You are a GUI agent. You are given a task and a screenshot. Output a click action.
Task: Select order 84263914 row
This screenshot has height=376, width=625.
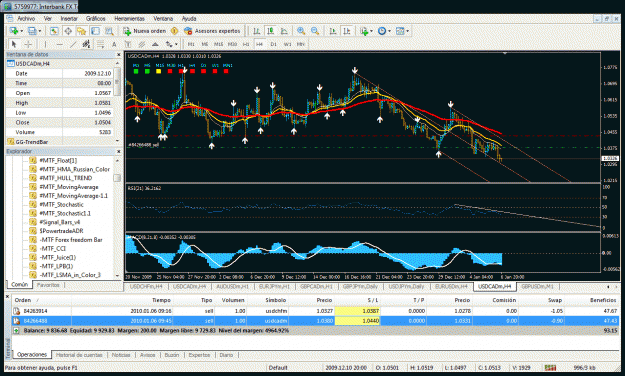tap(315, 311)
